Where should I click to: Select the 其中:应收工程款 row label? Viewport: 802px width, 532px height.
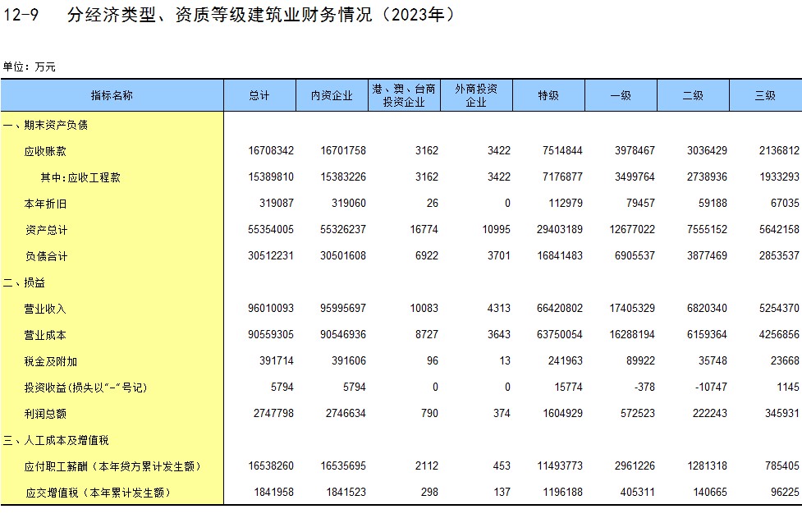[80, 177]
